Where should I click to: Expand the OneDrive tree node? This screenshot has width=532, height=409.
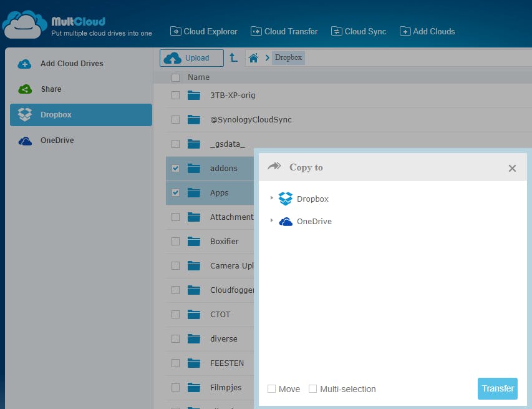pyautogui.click(x=271, y=220)
